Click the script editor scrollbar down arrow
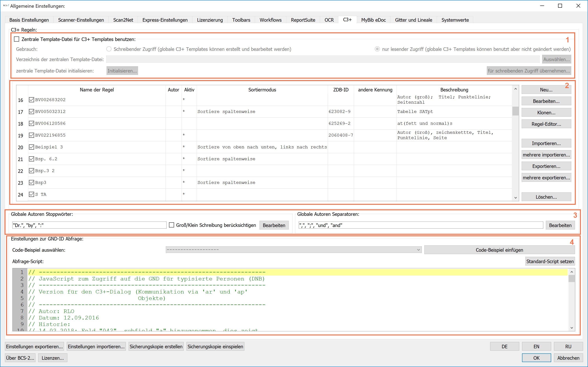Viewport: 588px width, 367px height. coord(571,328)
